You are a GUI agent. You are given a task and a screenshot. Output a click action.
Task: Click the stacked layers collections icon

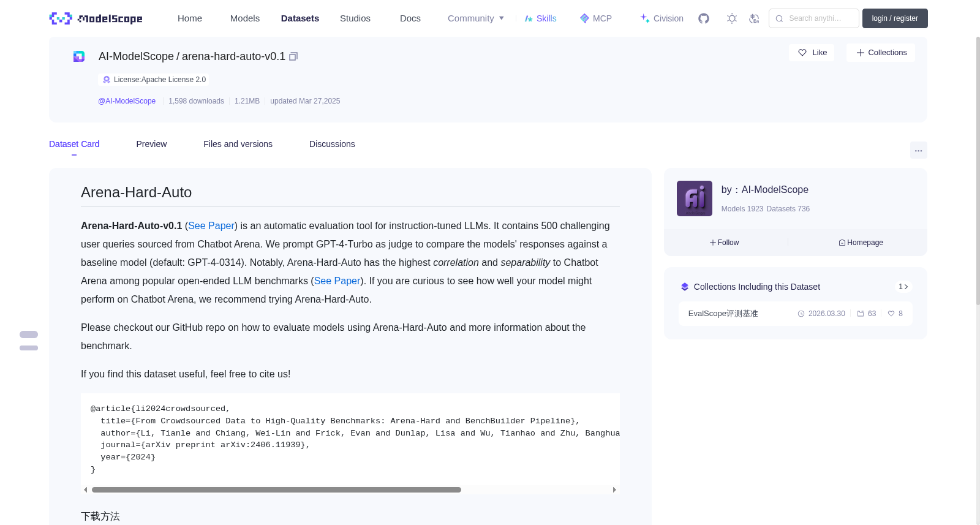pos(685,287)
